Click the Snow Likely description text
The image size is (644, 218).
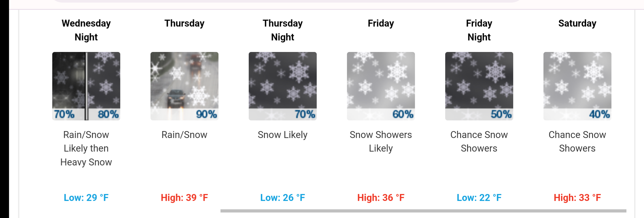pyautogui.click(x=283, y=135)
